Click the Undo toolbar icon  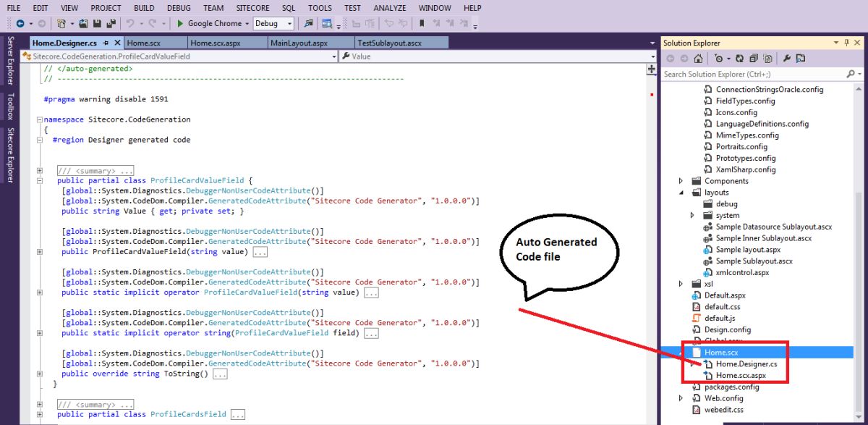(x=130, y=24)
